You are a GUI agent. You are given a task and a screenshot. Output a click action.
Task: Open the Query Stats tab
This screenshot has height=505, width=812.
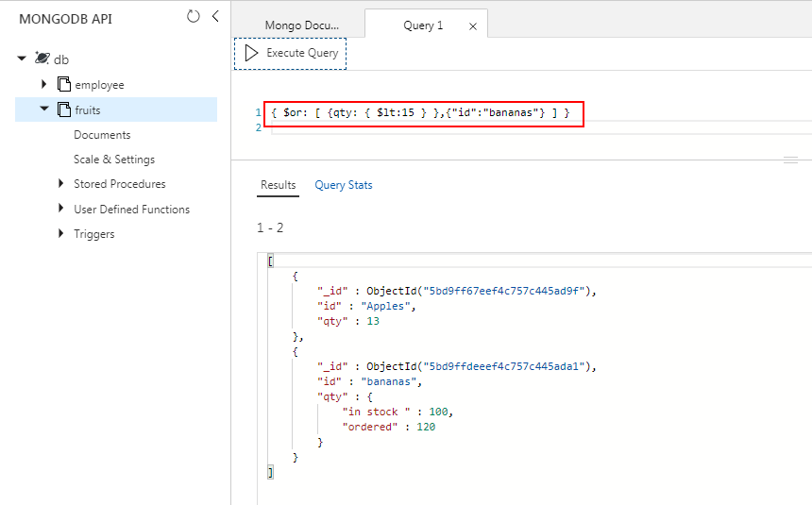coord(344,185)
